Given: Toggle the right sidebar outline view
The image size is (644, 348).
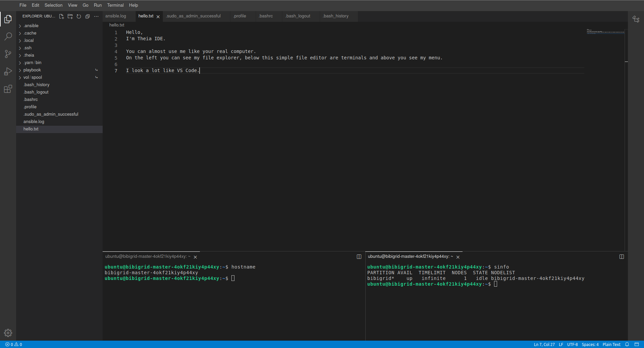Looking at the screenshot, I should (x=636, y=19).
